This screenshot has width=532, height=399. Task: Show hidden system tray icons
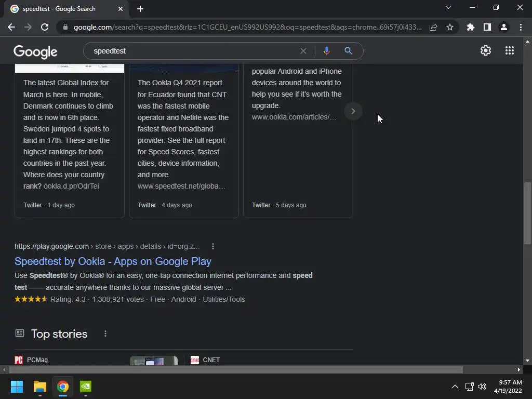point(455,387)
